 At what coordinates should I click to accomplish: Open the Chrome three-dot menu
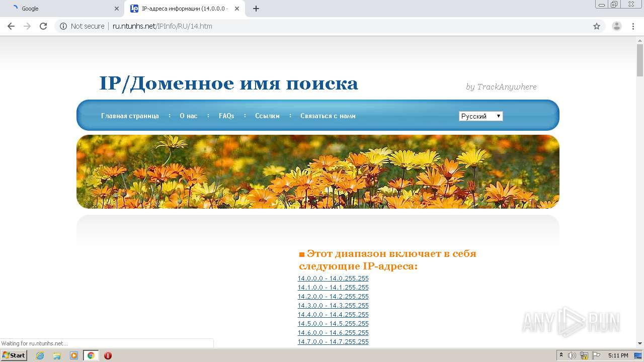tap(633, 26)
